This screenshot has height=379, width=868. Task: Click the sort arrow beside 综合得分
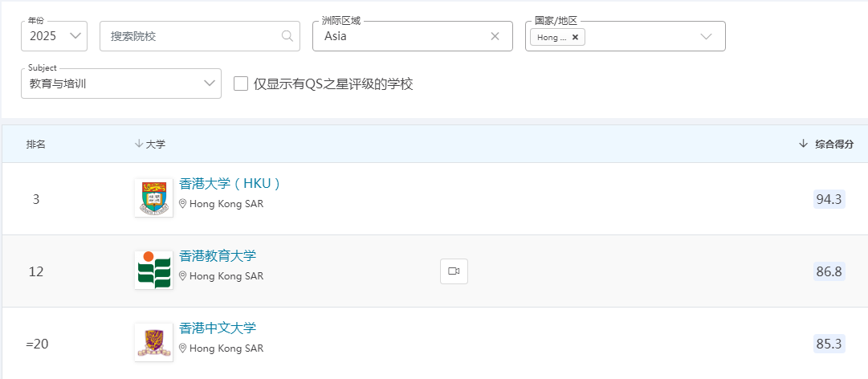[x=803, y=144]
